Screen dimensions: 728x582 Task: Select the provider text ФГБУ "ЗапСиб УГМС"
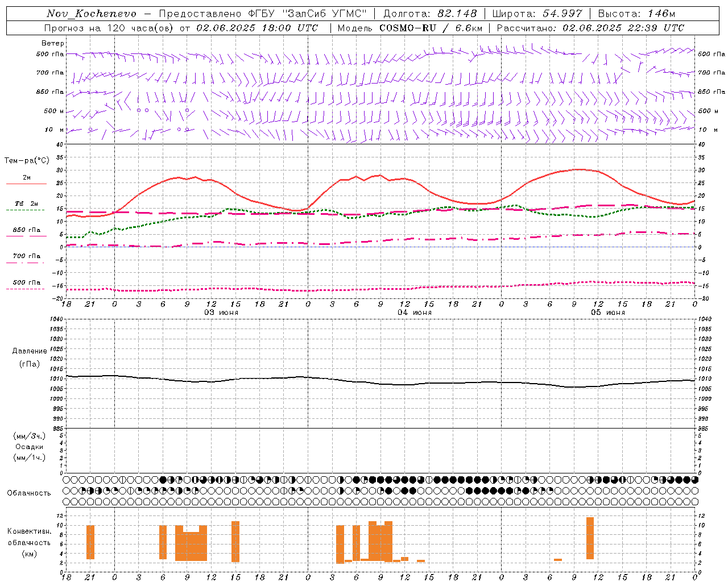pyautogui.click(x=308, y=14)
